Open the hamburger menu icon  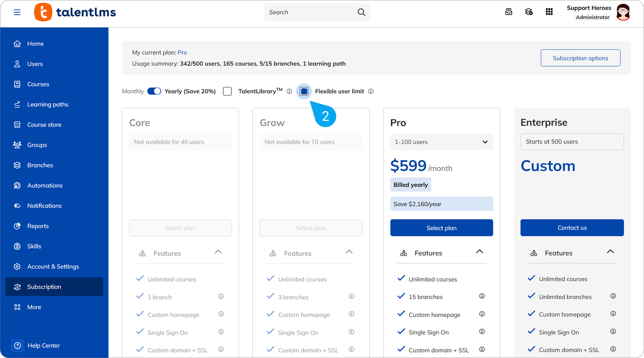pos(17,12)
